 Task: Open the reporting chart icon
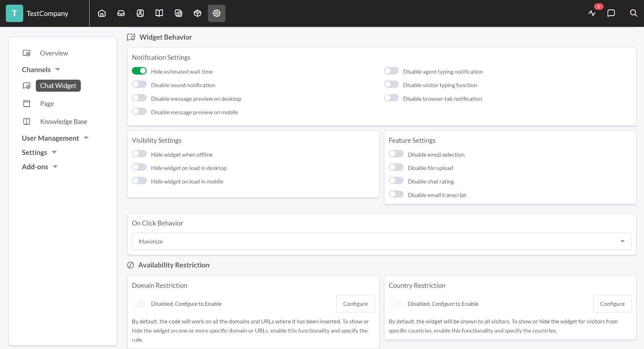point(178,13)
